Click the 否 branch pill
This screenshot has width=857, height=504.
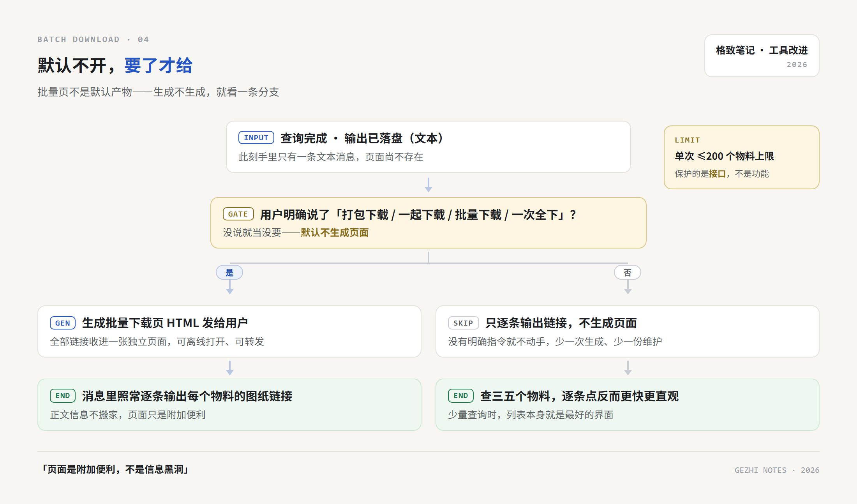tap(628, 273)
